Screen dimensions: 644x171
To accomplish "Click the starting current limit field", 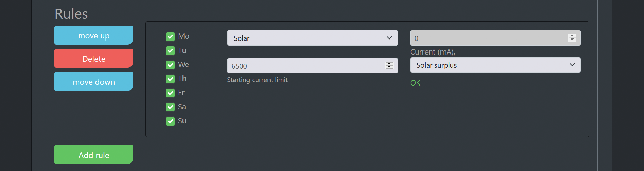I will coord(306,66).
